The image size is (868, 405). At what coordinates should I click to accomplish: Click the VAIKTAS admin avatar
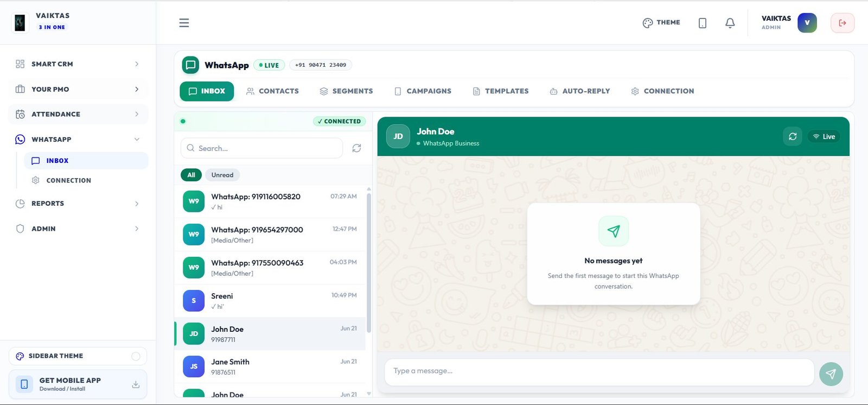[807, 23]
